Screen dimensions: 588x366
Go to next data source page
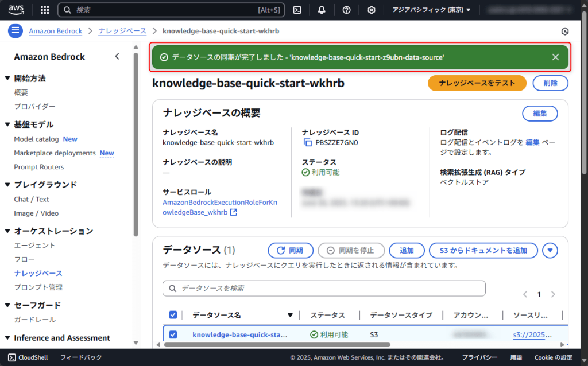(553, 294)
